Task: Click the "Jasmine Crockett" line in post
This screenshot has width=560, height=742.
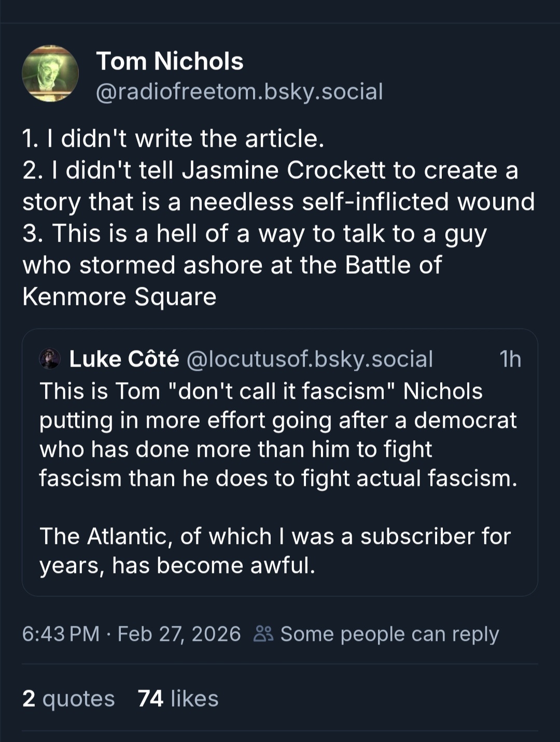Action: [270, 171]
